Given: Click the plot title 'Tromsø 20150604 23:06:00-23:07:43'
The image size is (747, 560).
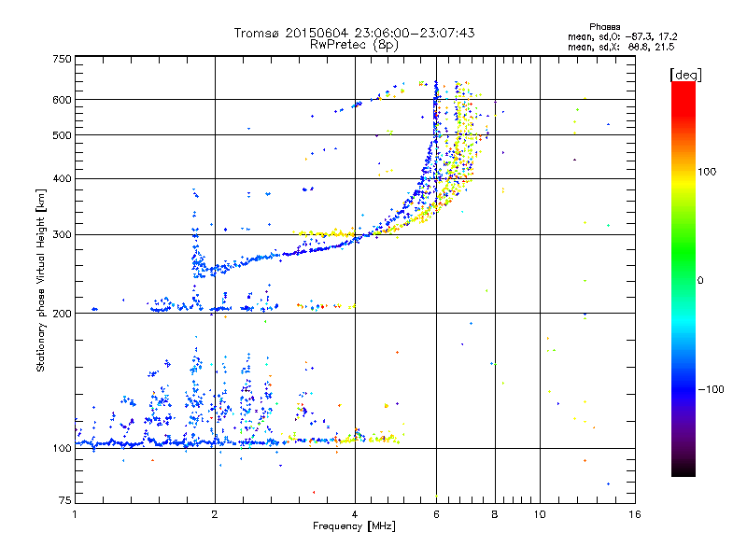Looking at the screenshot, I should tap(354, 33).
